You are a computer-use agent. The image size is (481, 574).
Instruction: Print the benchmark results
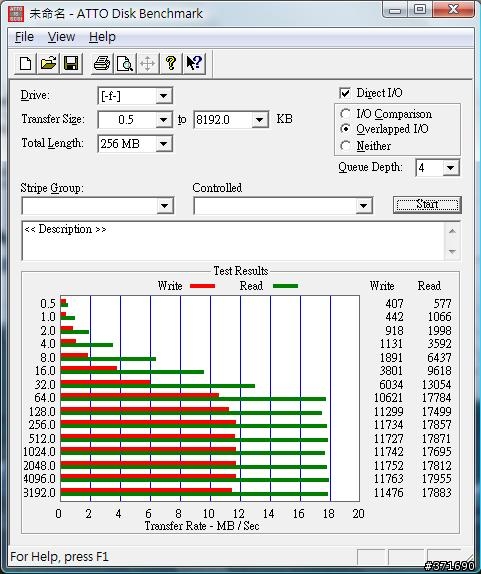click(x=102, y=64)
